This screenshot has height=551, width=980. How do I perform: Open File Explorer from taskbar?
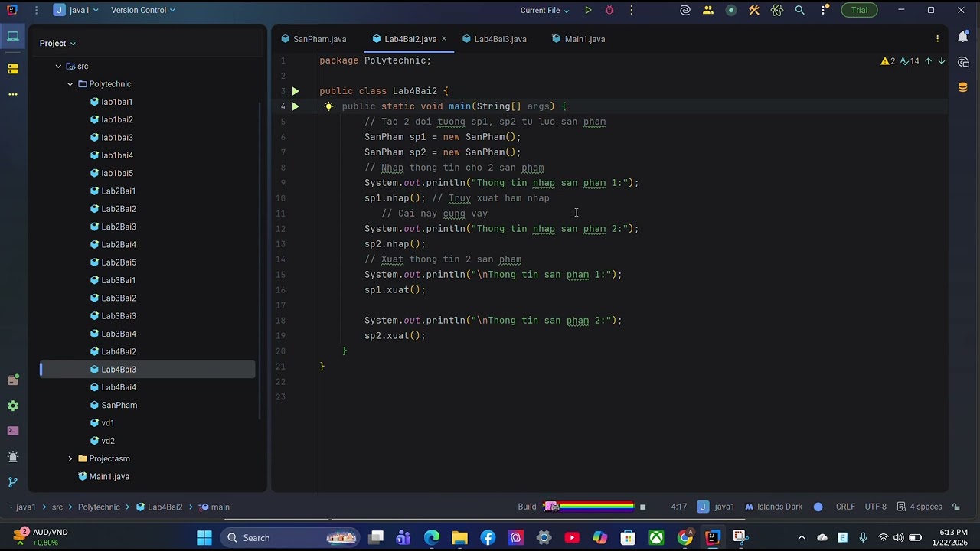(x=459, y=538)
